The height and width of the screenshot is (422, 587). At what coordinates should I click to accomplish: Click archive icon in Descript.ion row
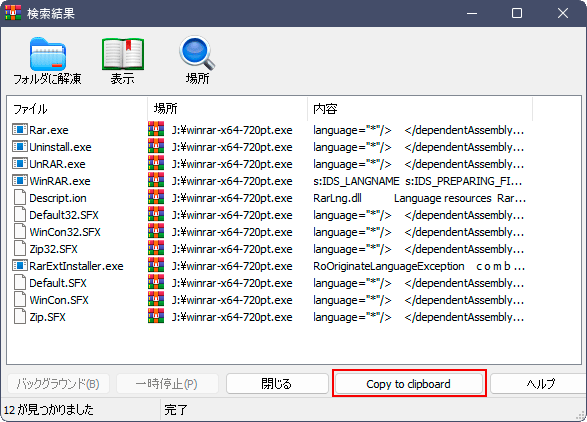tap(156, 197)
